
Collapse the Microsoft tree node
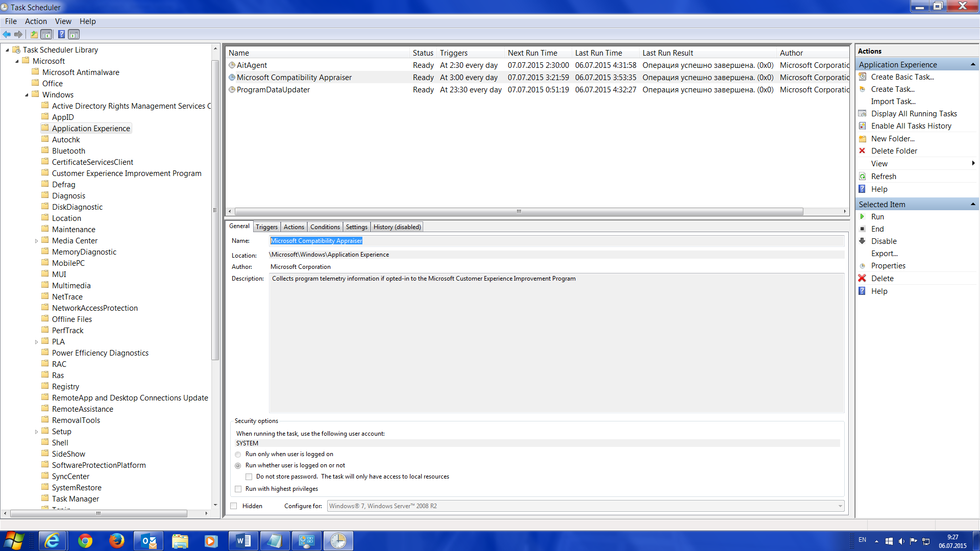[x=17, y=61]
